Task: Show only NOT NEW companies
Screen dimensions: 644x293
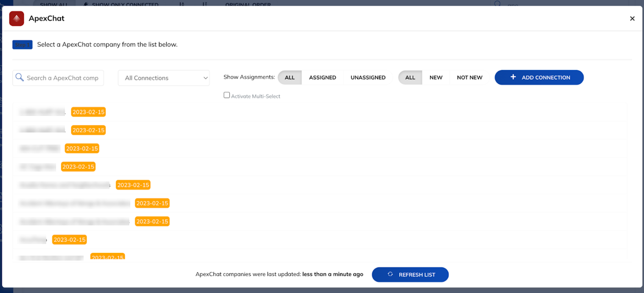Action: 470,78
